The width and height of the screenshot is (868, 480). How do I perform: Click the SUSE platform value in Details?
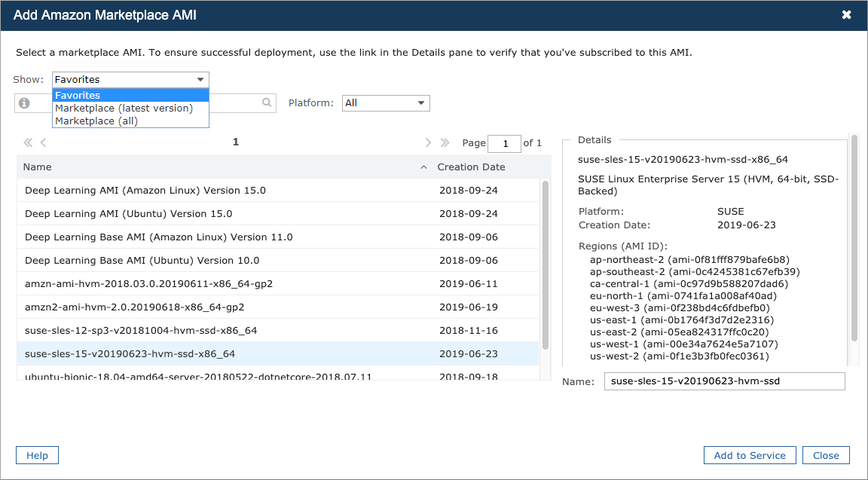point(731,212)
